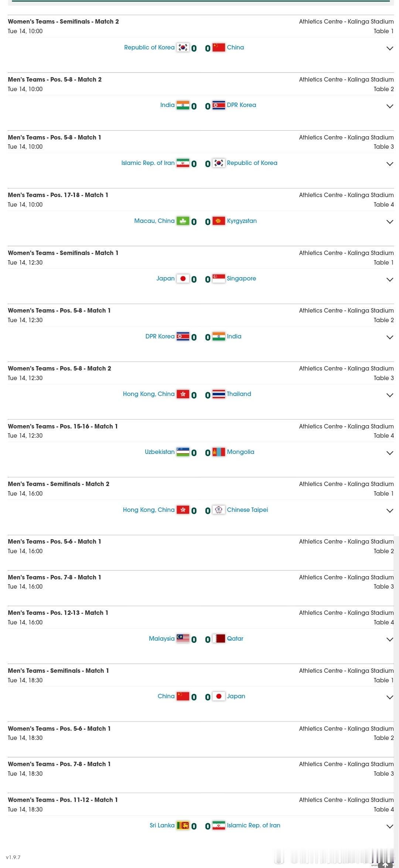
Task: Click Kyrgyzstan flag icon
Action: [x=219, y=221]
